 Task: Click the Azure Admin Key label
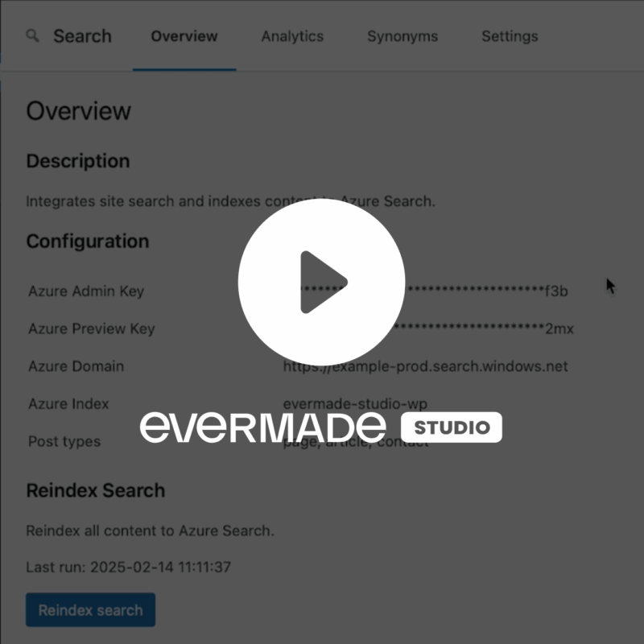point(86,291)
